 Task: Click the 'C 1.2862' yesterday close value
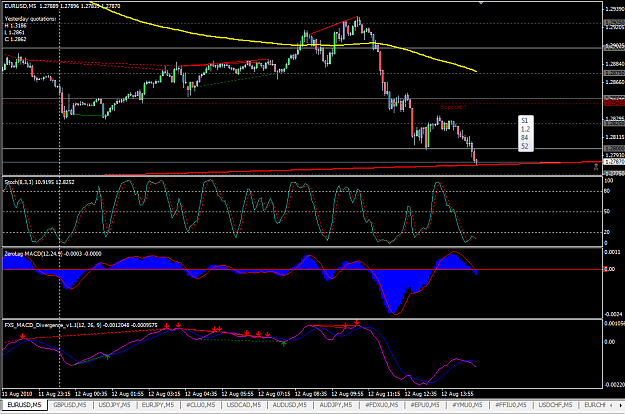point(15,39)
